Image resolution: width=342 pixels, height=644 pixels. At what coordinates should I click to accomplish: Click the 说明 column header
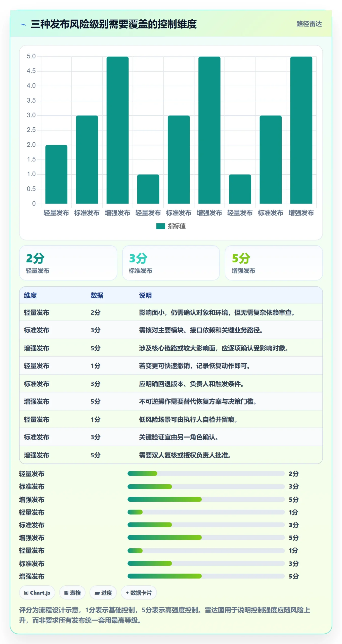145,295
